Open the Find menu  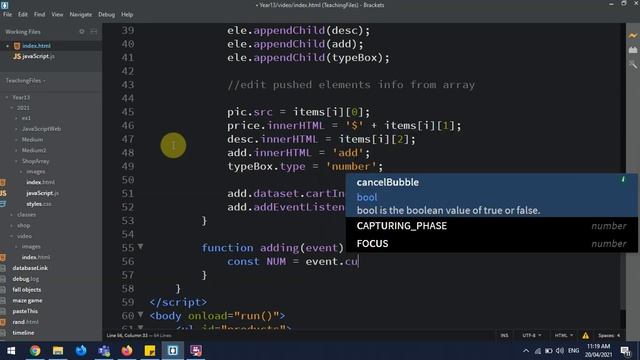click(40, 14)
